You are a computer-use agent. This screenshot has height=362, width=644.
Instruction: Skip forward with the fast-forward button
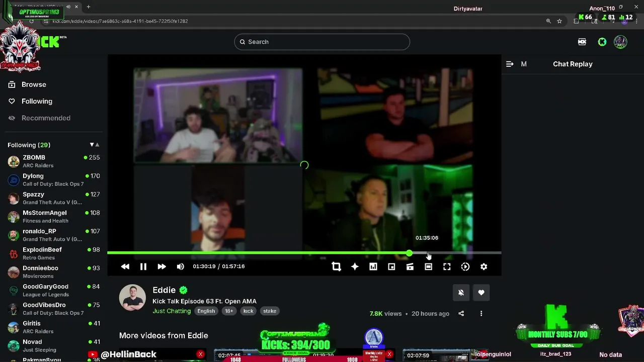[162, 266]
